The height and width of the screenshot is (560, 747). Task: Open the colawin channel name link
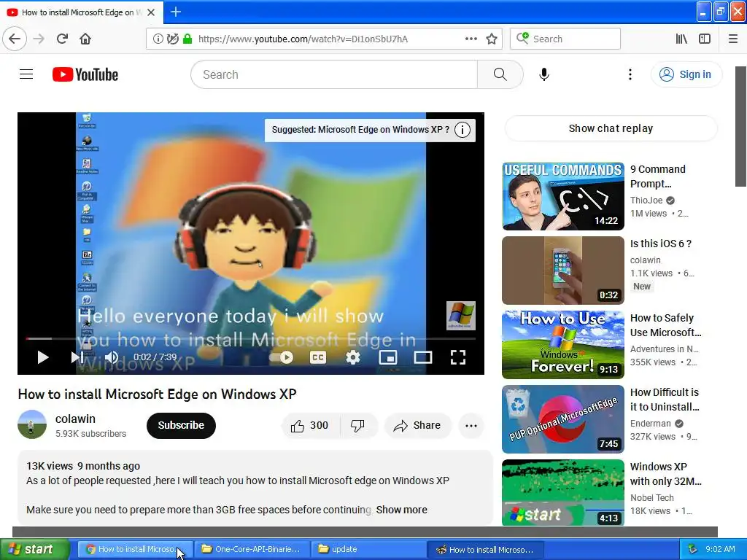tap(75, 419)
